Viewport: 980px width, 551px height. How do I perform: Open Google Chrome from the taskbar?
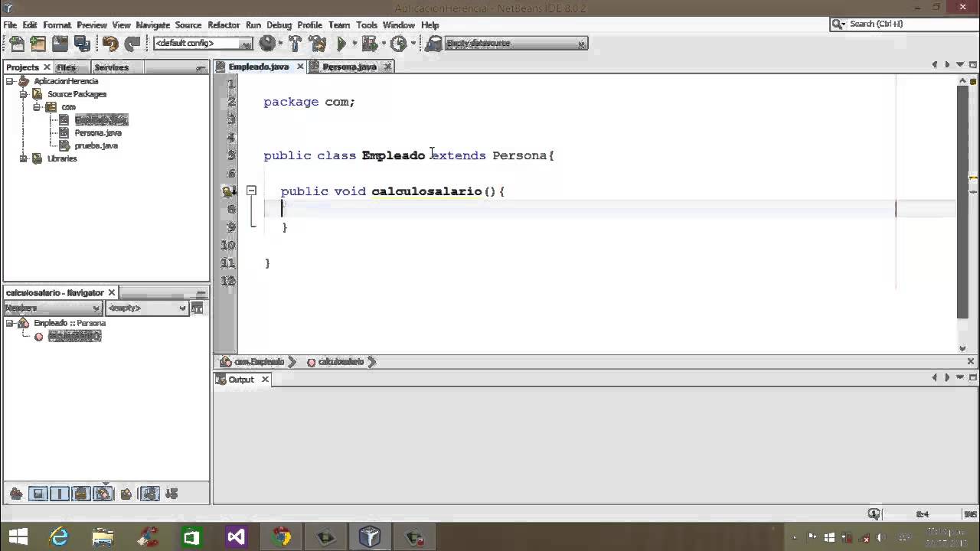point(281,536)
